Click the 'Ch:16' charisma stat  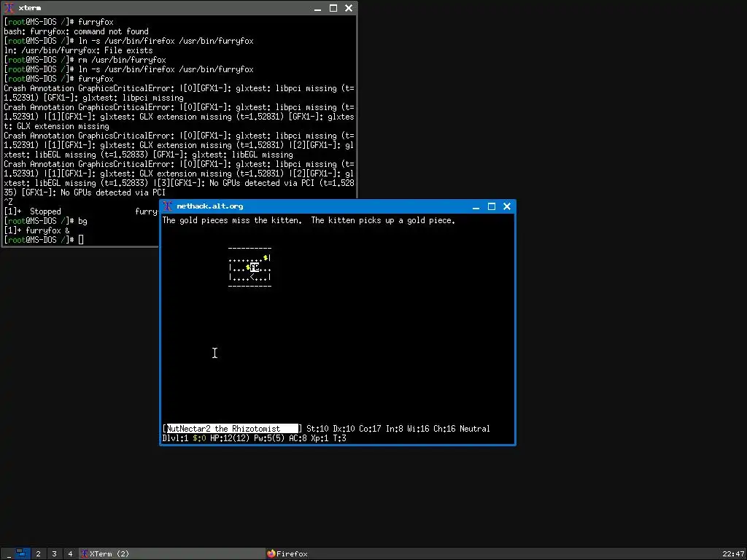tap(444, 429)
